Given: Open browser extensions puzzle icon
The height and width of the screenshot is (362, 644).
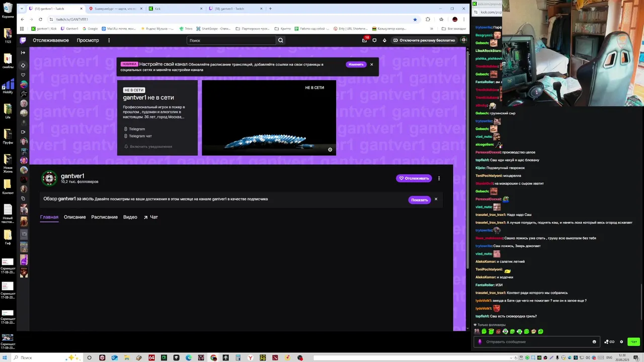Looking at the screenshot, I should 428,19.
